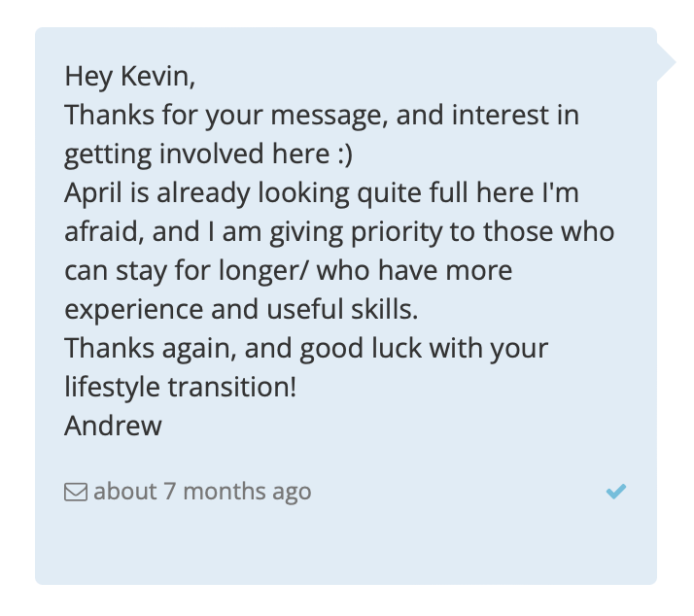Click the "who have more" phrase
694x616 pixels.
415,270
